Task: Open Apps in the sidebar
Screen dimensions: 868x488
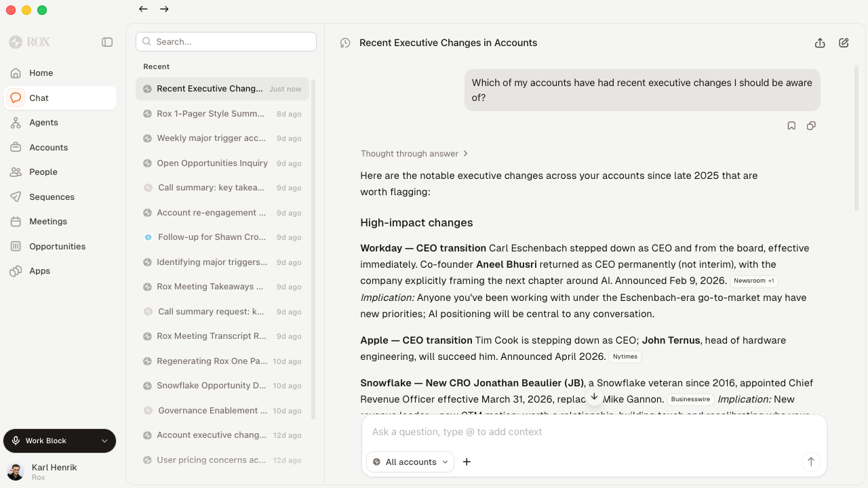Action: click(60, 271)
